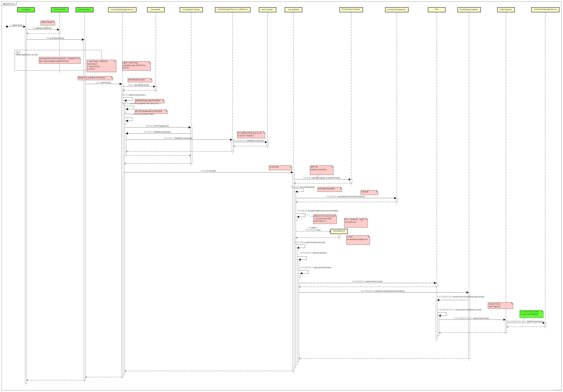Select the ActivityThread lifeline box
The image size is (563, 392).
pyautogui.click(x=60, y=10)
